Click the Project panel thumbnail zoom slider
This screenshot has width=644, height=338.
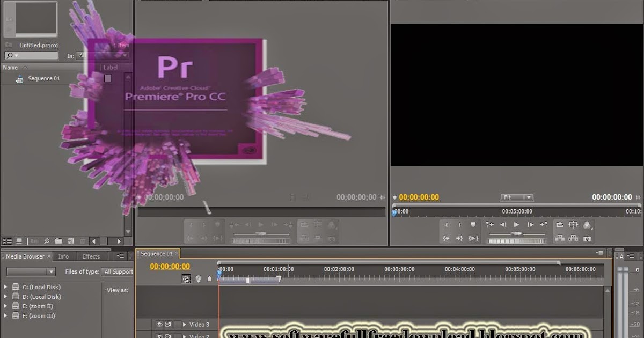(104, 241)
